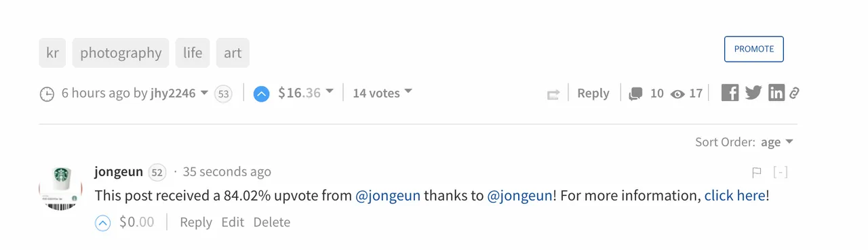Open jongeun's avatar thumbnail
Viewport: 868px width, 250px height.
(60, 188)
